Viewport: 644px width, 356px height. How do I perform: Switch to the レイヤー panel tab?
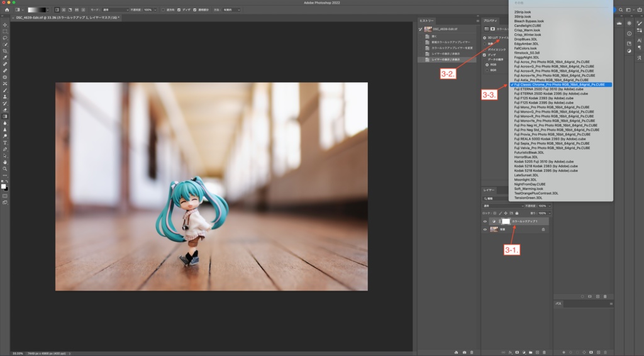489,190
